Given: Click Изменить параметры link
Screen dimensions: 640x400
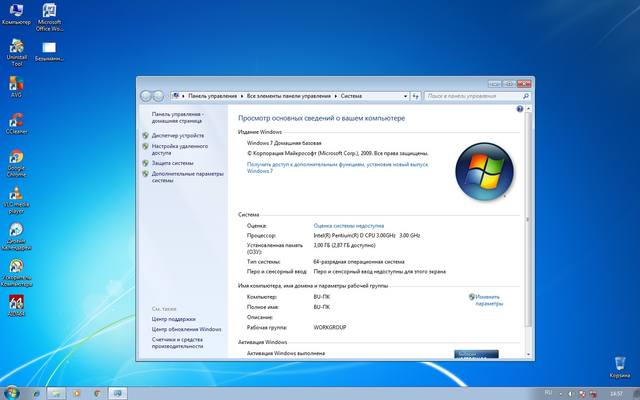Looking at the screenshot, I should (489, 300).
